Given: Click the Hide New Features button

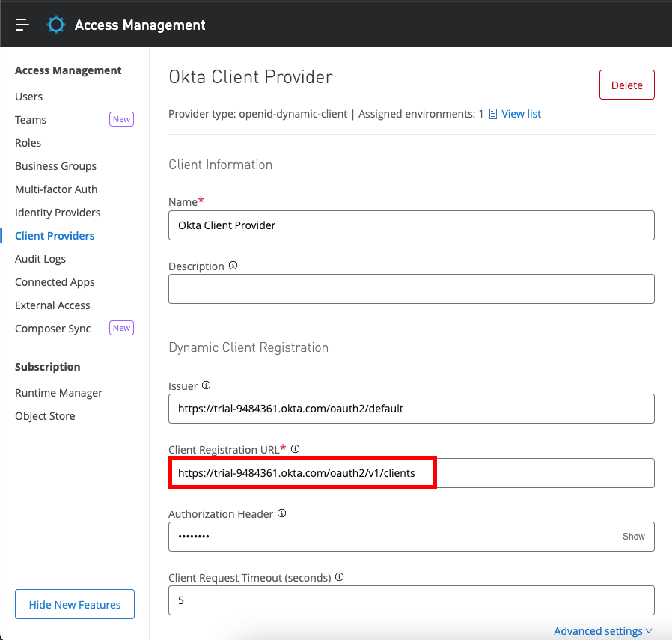Looking at the screenshot, I should [75, 605].
